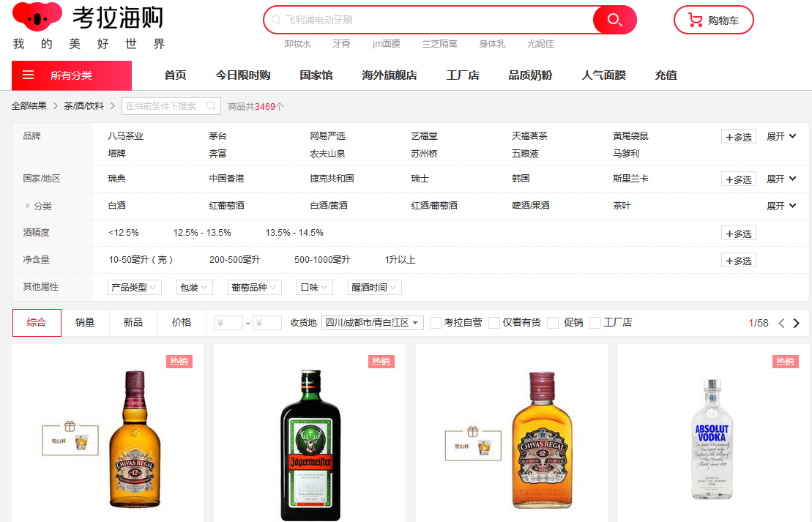Switch to the 销量 sort tab
Viewport: 812px width, 522px height.
(85, 323)
